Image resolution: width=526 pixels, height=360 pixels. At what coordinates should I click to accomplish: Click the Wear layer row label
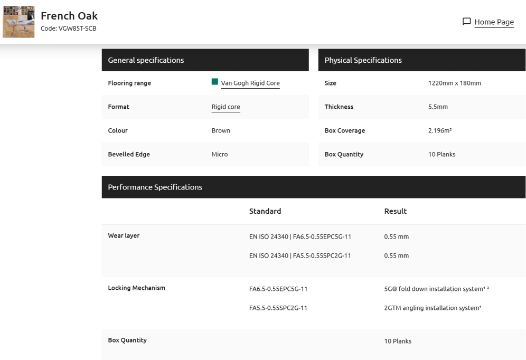pyautogui.click(x=123, y=236)
